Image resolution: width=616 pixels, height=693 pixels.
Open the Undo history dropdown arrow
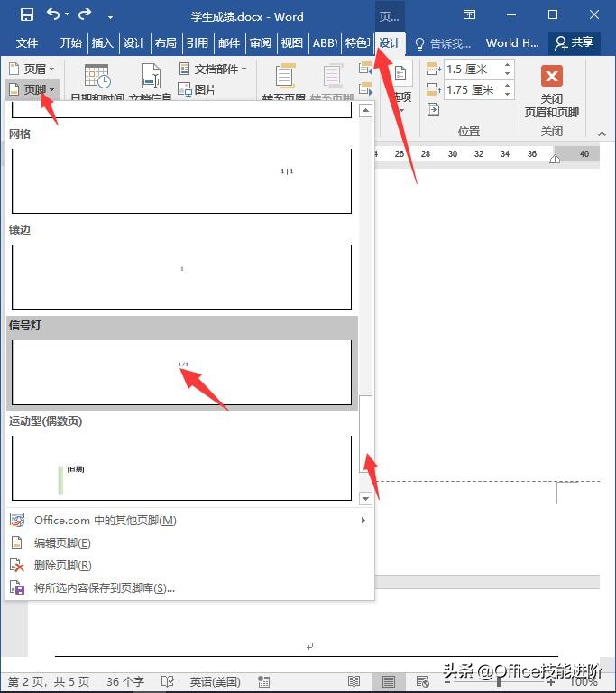(x=68, y=14)
